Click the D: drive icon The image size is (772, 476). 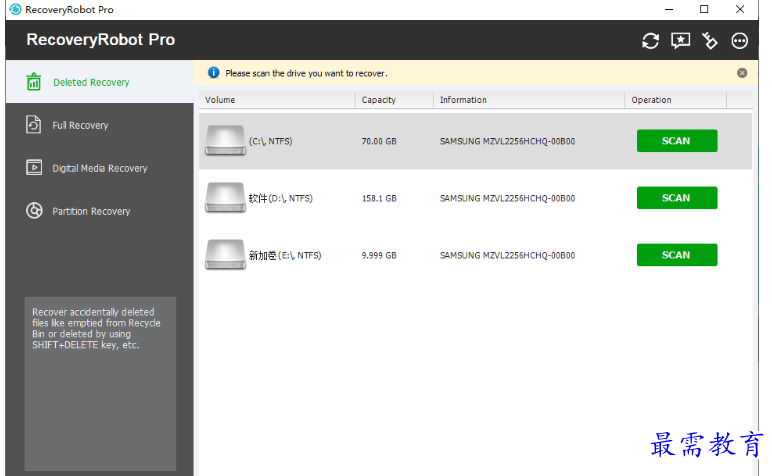click(x=225, y=198)
